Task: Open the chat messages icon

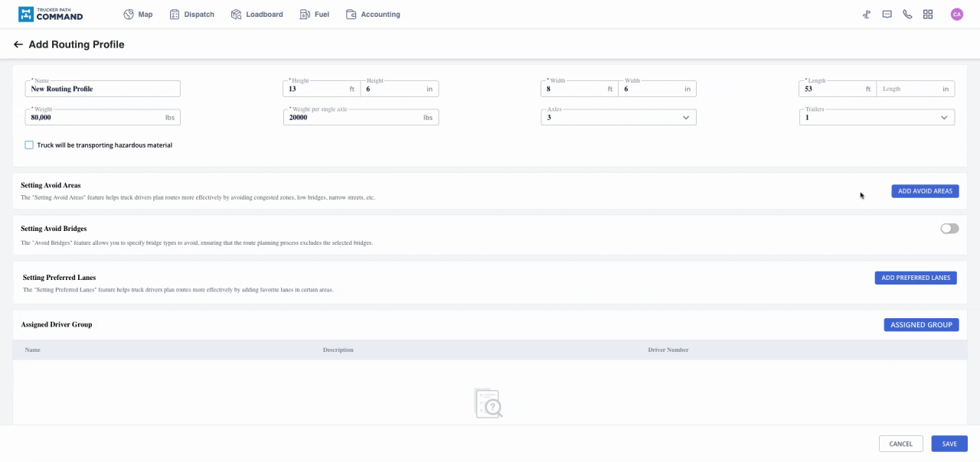Action: pos(887,15)
